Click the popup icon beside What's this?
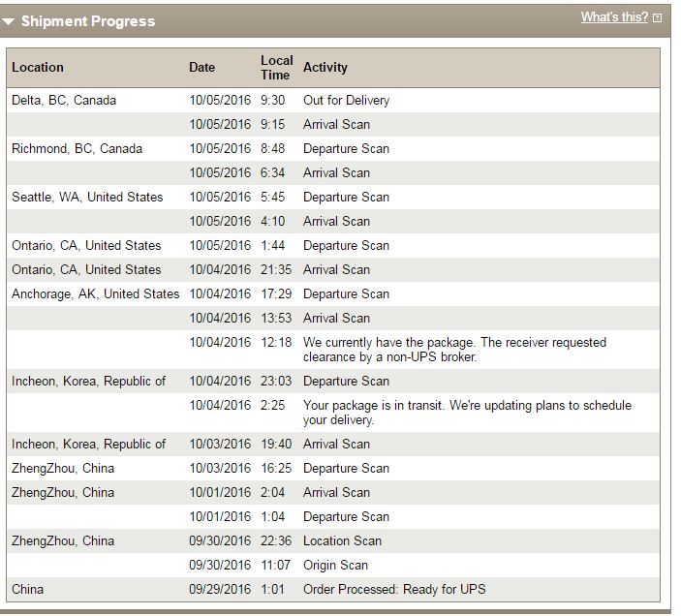681x616 pixels. click(x=657, y=17)
